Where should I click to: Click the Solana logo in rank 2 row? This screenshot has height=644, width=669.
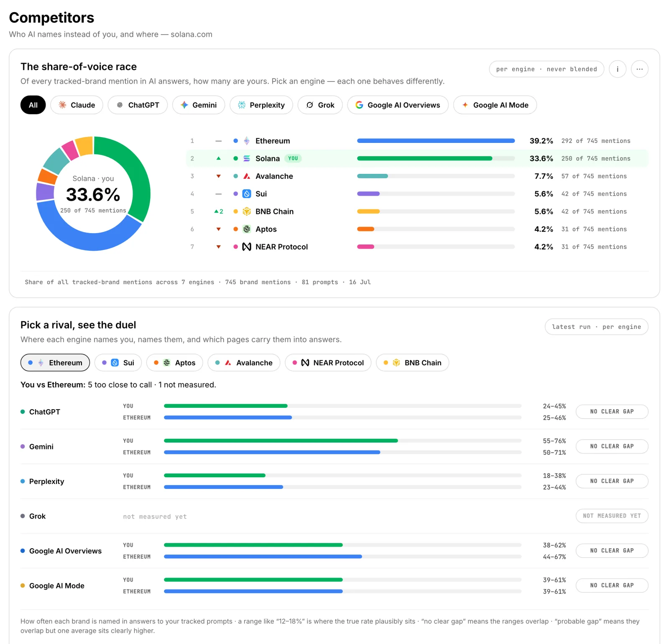[247, 158]
